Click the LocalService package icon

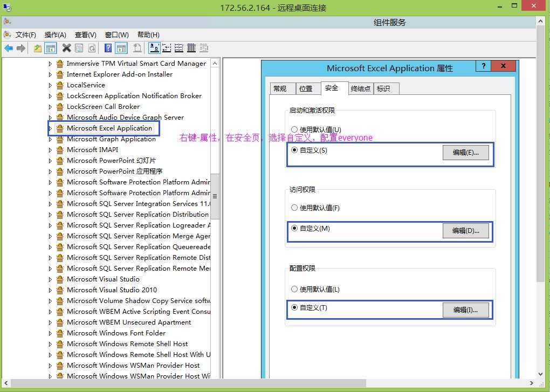click(60, 85)
